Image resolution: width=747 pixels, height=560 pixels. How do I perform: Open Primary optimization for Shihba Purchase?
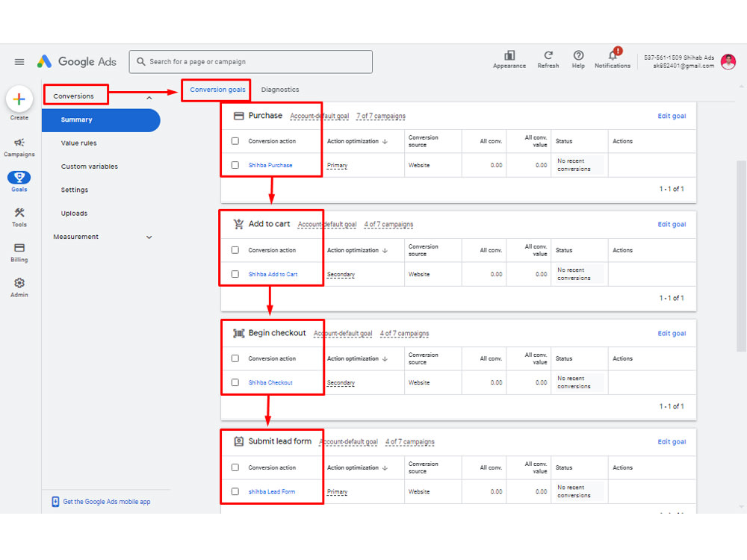(338, 166)
